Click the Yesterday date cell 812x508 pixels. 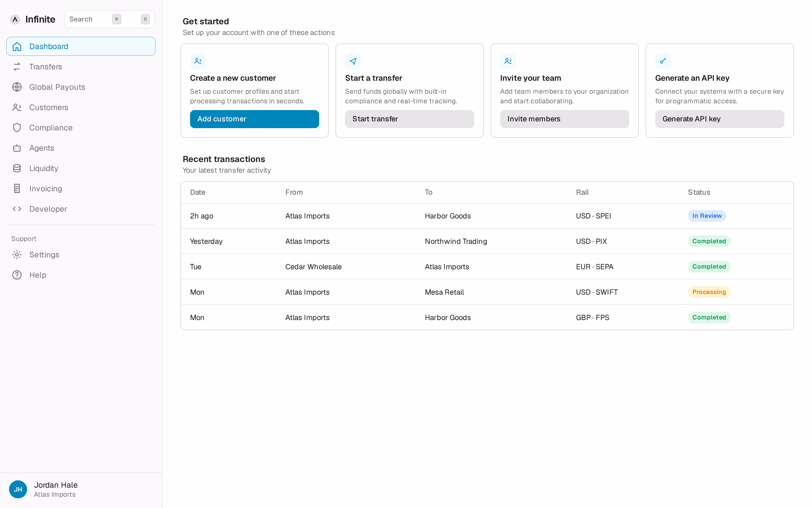(206, 241)
